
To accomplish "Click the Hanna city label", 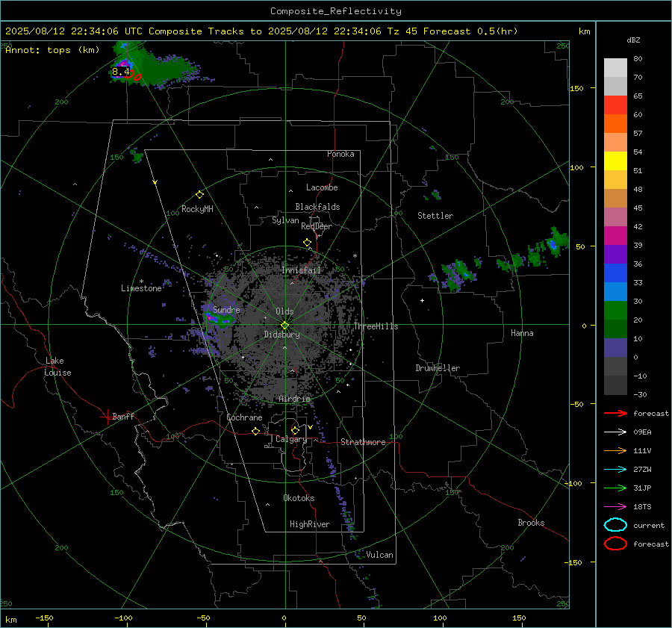I will pos(522,333).
